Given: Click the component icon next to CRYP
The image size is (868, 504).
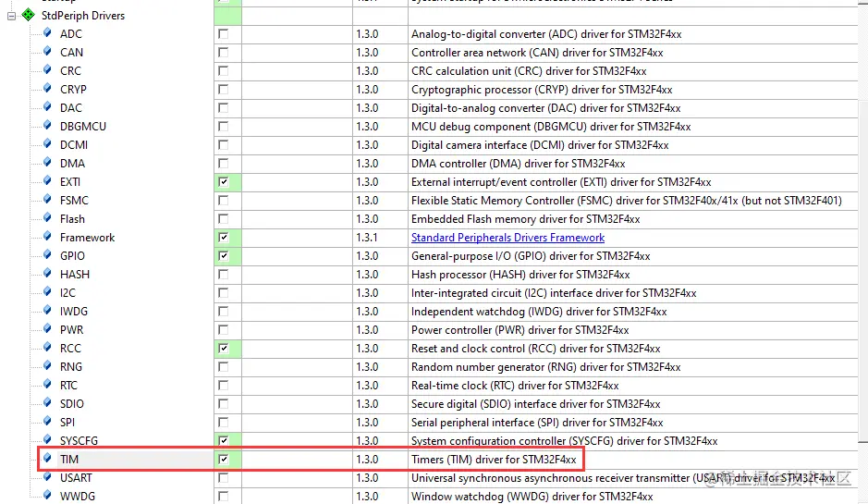Looking at the screenshot, I should (48, 89).
